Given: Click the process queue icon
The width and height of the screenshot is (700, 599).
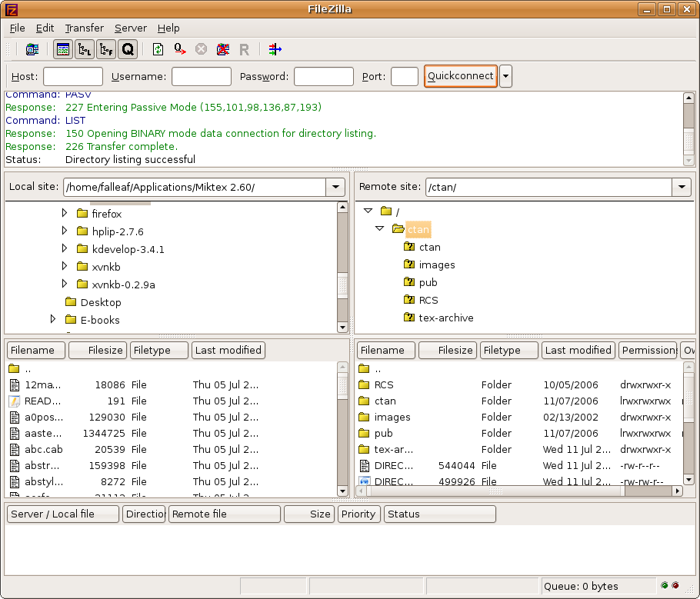Looking at the screenshot, I should point(179,49).
